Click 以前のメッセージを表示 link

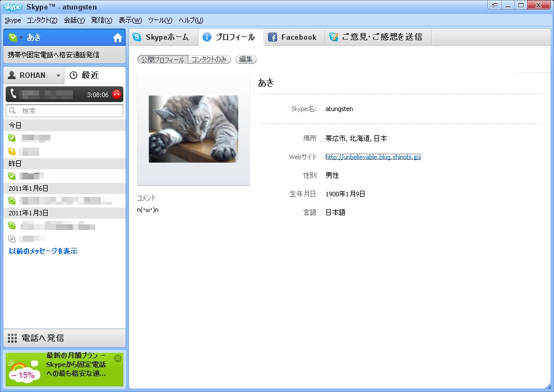[x=43, y=251]
